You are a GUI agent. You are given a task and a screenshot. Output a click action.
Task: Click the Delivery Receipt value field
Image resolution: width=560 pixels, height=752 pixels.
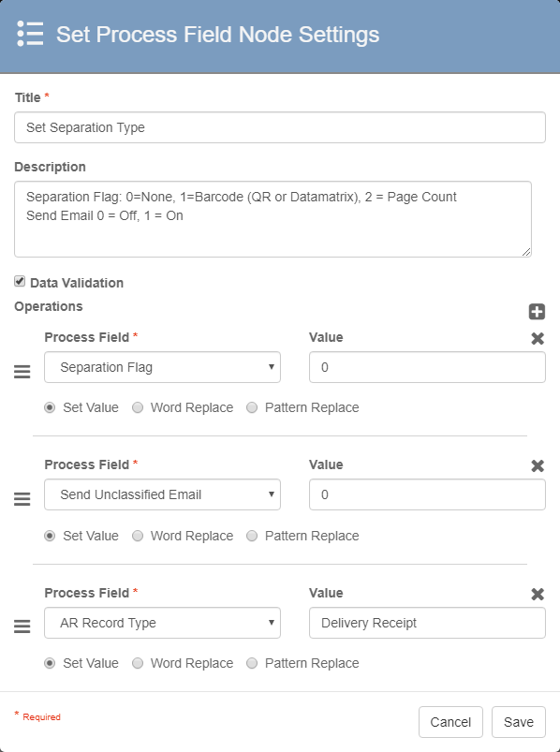[x=427, y=623]
